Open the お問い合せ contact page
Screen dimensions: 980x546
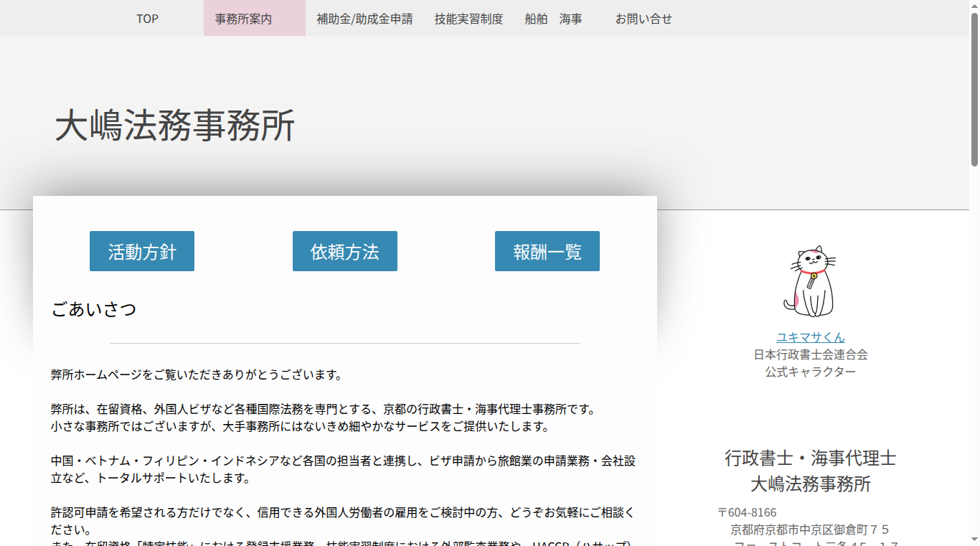coord(644,19)
